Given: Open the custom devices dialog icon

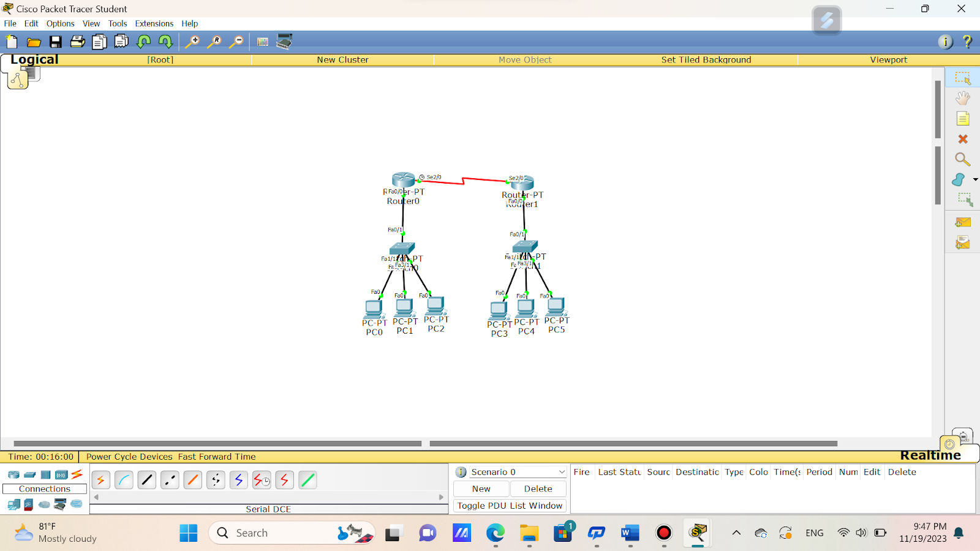Looking at the screenshot, I should (x=284, y=42).
